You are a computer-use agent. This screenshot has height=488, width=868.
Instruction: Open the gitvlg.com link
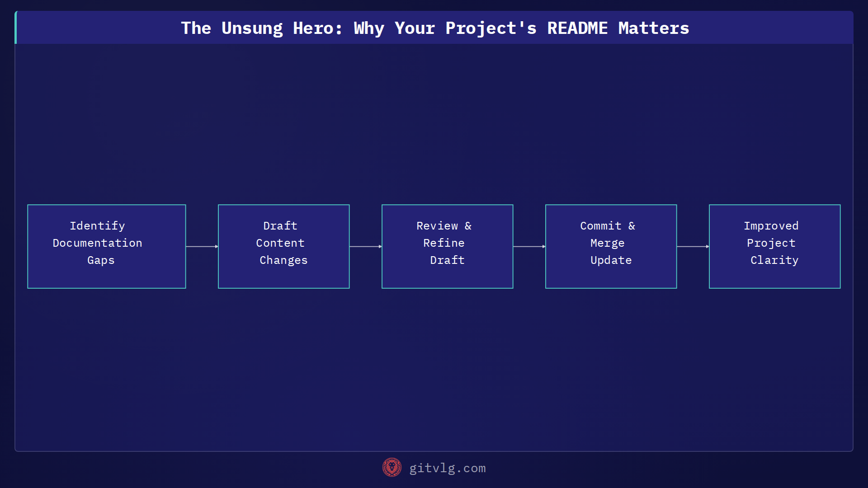447,468
